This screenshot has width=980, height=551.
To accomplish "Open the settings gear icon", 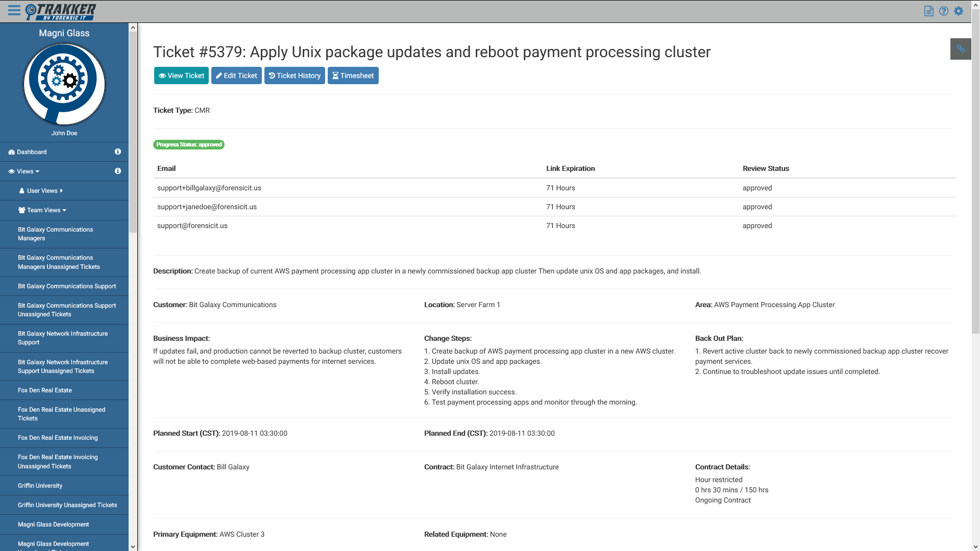I will (x=959, y=11).
